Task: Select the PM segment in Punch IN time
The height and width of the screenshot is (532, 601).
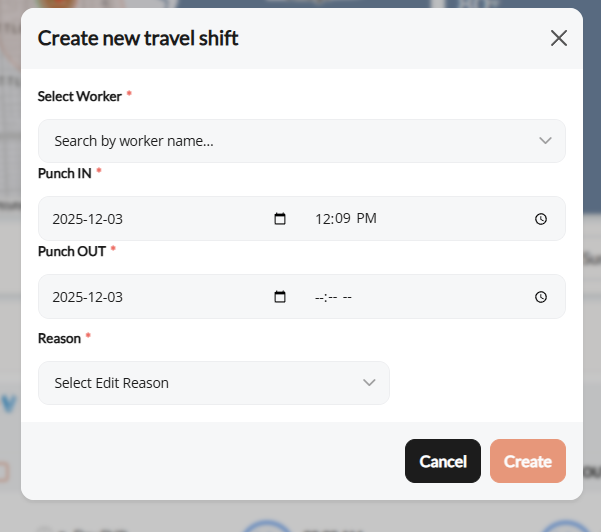Action: 366,219
